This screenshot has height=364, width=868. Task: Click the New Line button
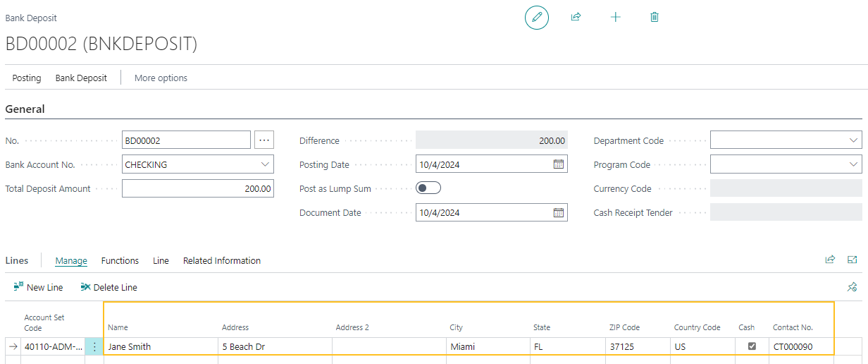[39, 287]
